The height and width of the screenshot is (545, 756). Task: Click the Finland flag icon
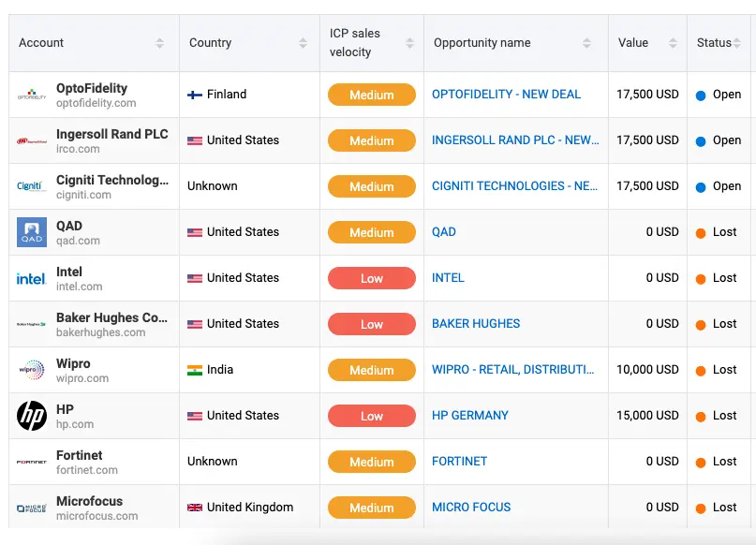(195, 95)
